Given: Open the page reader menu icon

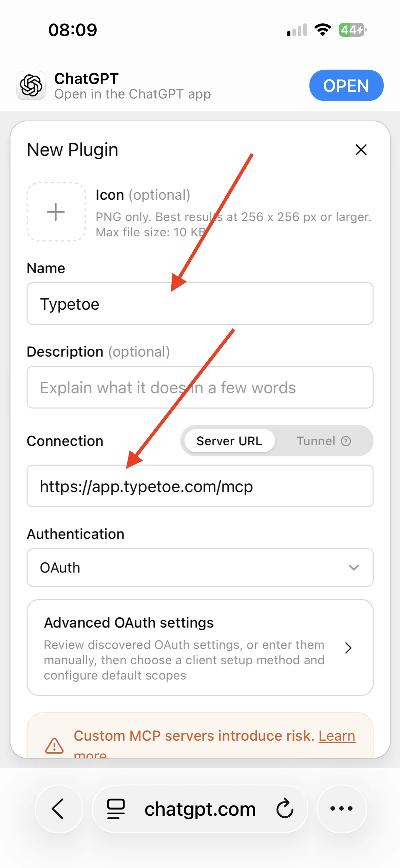Looking at the screenshot, I should tap(116, 809).
